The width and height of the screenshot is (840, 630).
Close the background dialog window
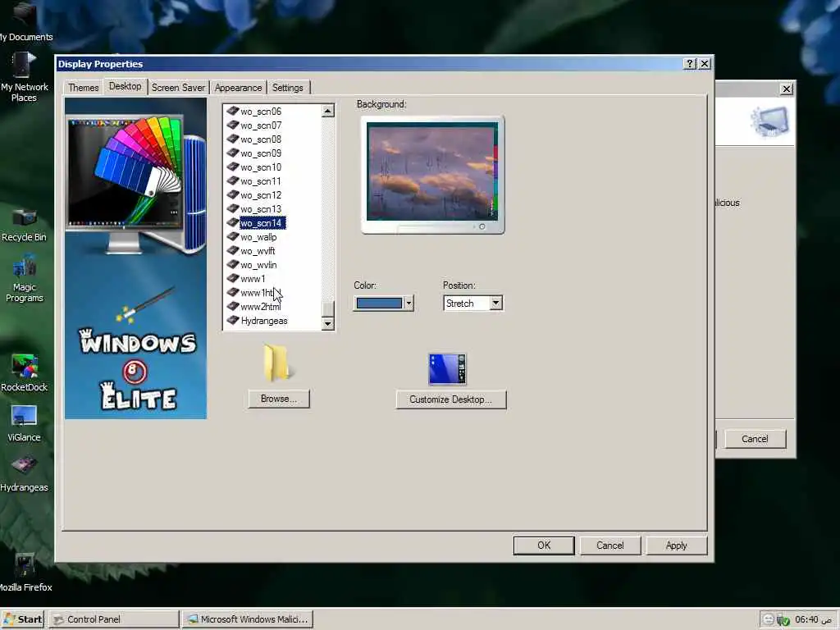point(787,89)
